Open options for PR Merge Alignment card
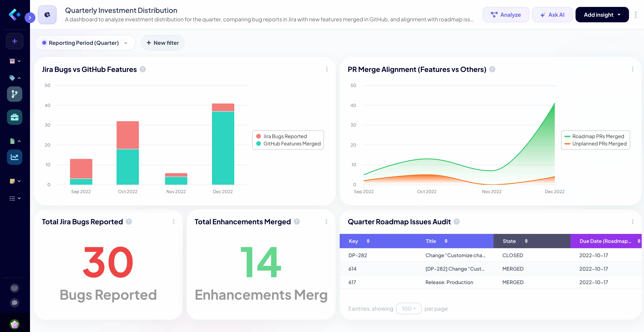This screenshot has height=332, width=644. pyautogui.click(x=632, y=69)
